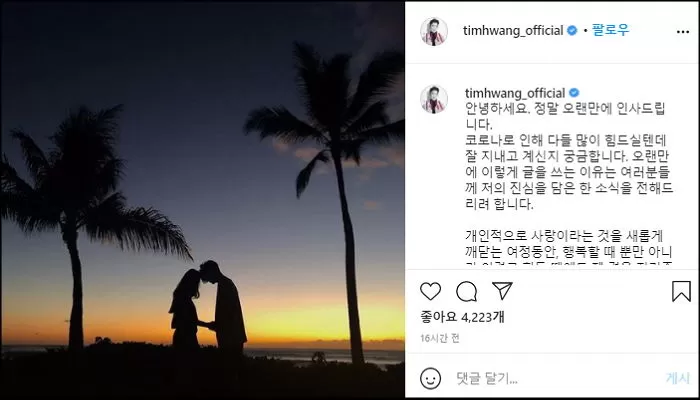Open the three-dot more options menu
Viewport: 700px width, 400px height.
[x=683, y=32]
